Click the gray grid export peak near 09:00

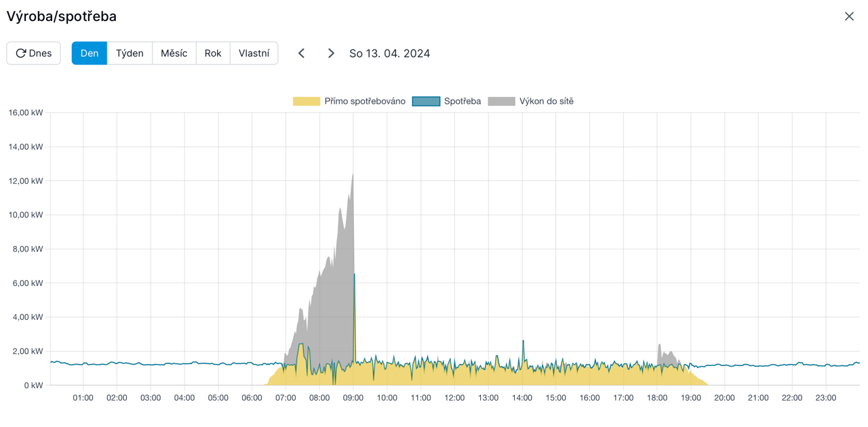coord(351,203)
